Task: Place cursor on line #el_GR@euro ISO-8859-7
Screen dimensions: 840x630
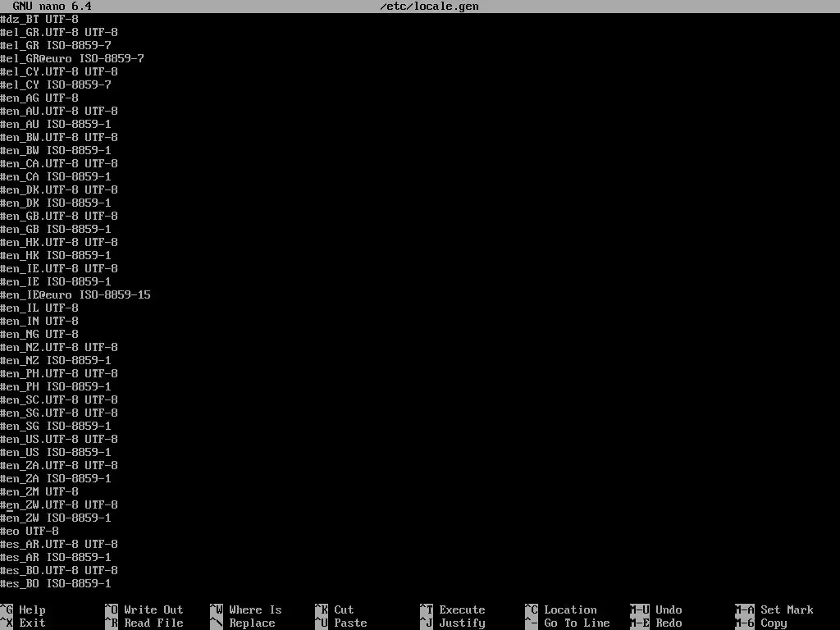Action: (72, 58)
